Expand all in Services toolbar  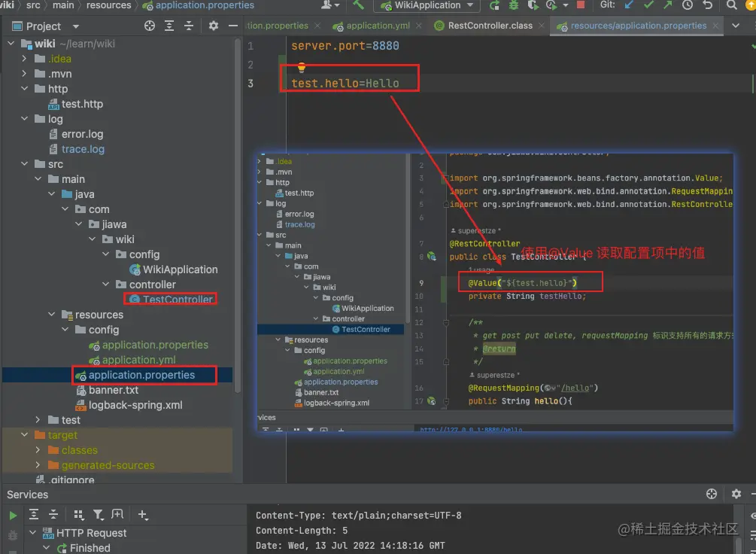coord(34,514)
